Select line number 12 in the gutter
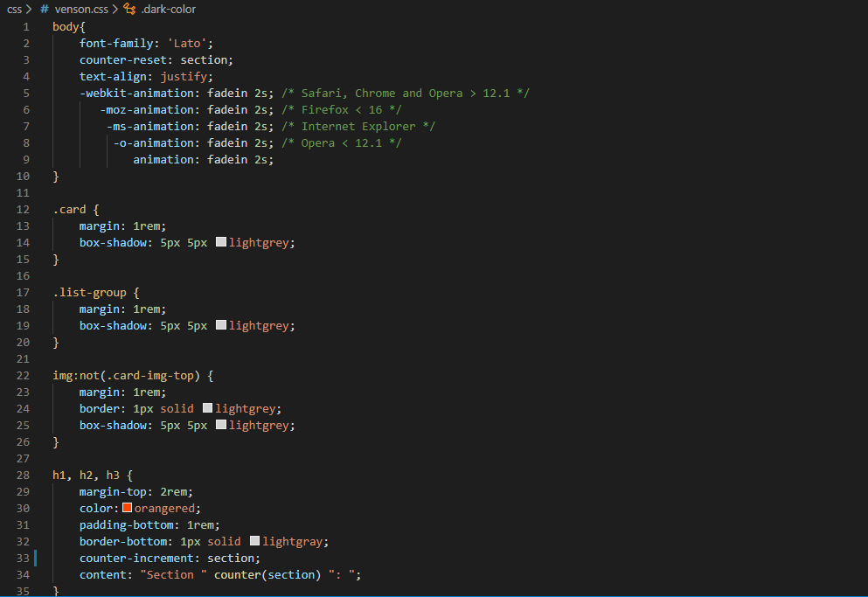This screenshot has height=597, width=868. coord(23,209)
